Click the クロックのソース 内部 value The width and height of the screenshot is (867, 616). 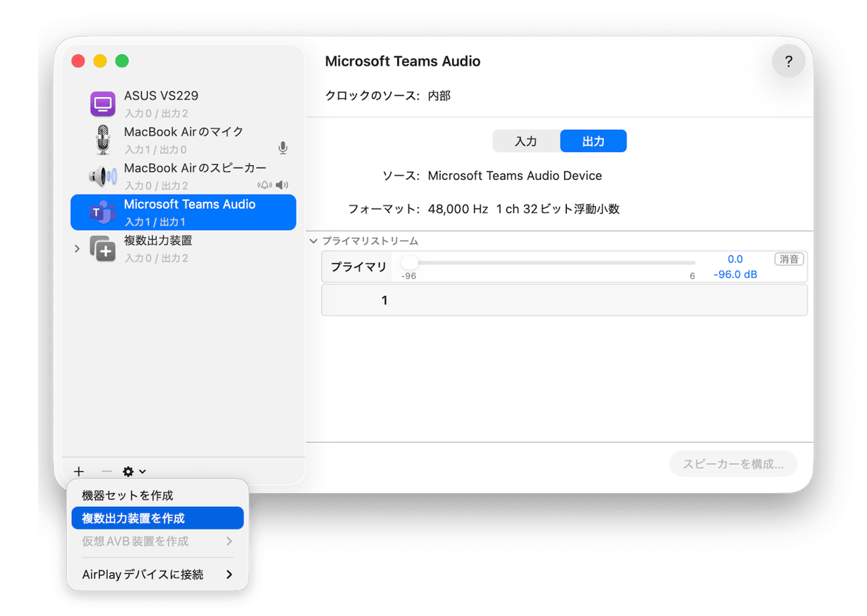pyautogui.click(x=439, y=96)
